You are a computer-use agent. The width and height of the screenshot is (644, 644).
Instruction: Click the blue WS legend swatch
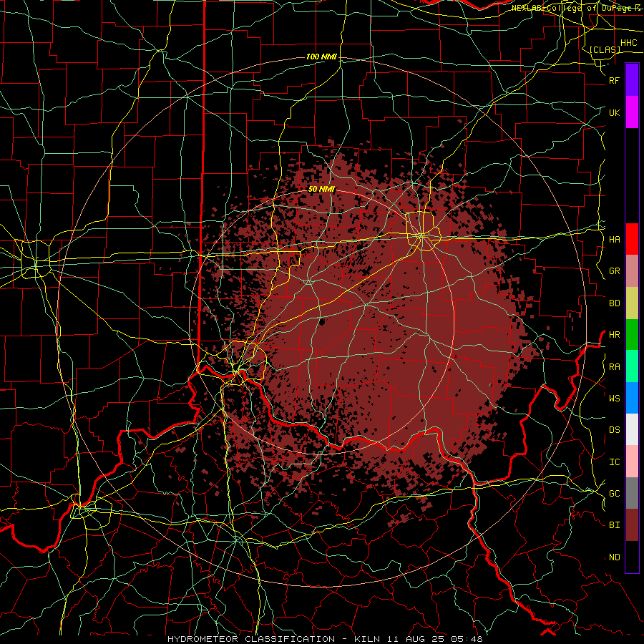(632, 398)
